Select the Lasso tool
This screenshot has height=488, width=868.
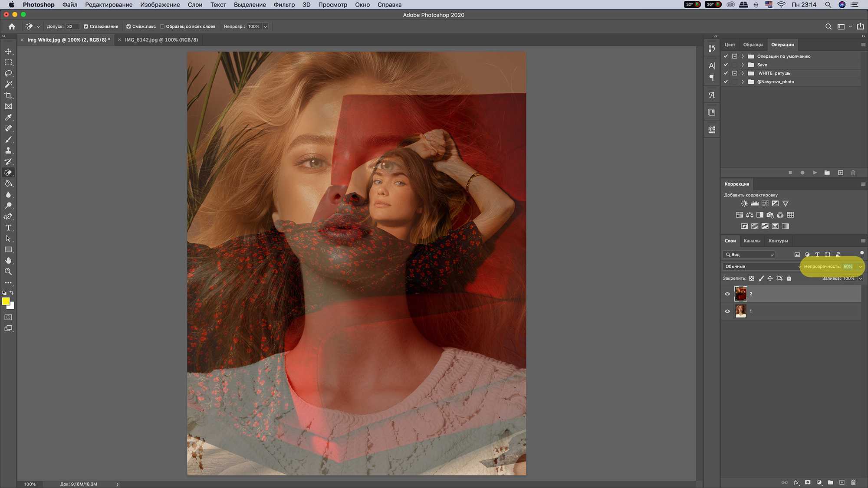pyautogui.click(x=8, y=73)
